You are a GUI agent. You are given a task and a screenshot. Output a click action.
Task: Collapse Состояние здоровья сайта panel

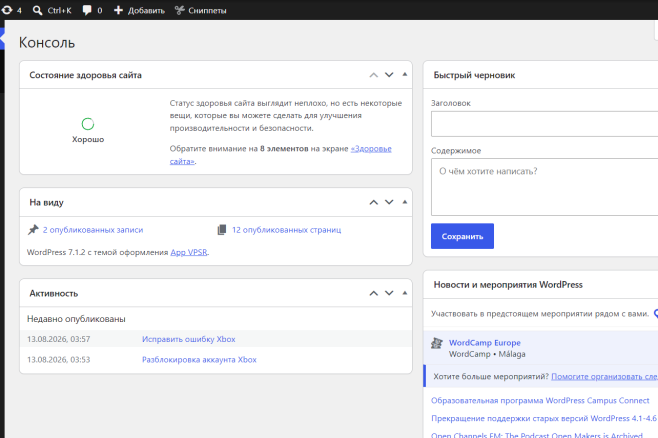405,75
